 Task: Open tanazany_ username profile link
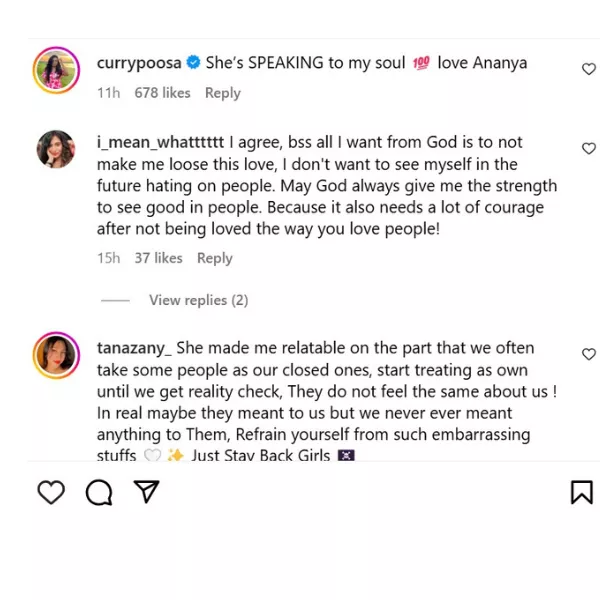pos(134,348)
